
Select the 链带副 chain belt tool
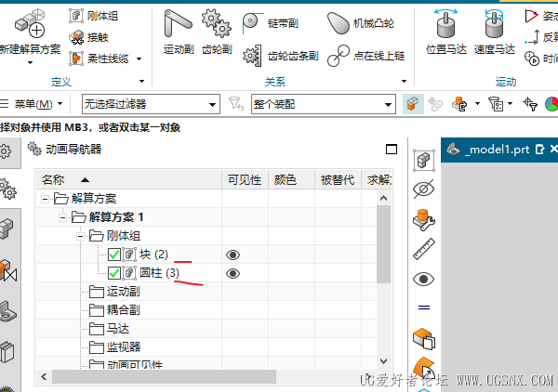[x=271, y=23]
